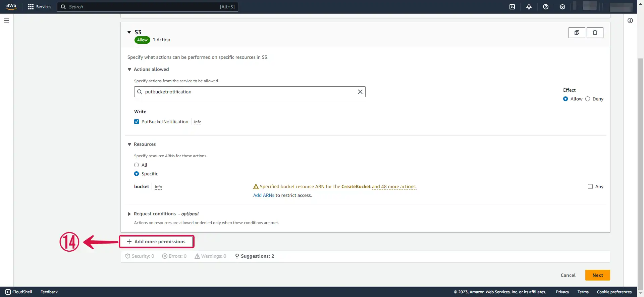Open the Services grid menu
The width and height of the screenshot is (644, 297).
pos(40,7)
